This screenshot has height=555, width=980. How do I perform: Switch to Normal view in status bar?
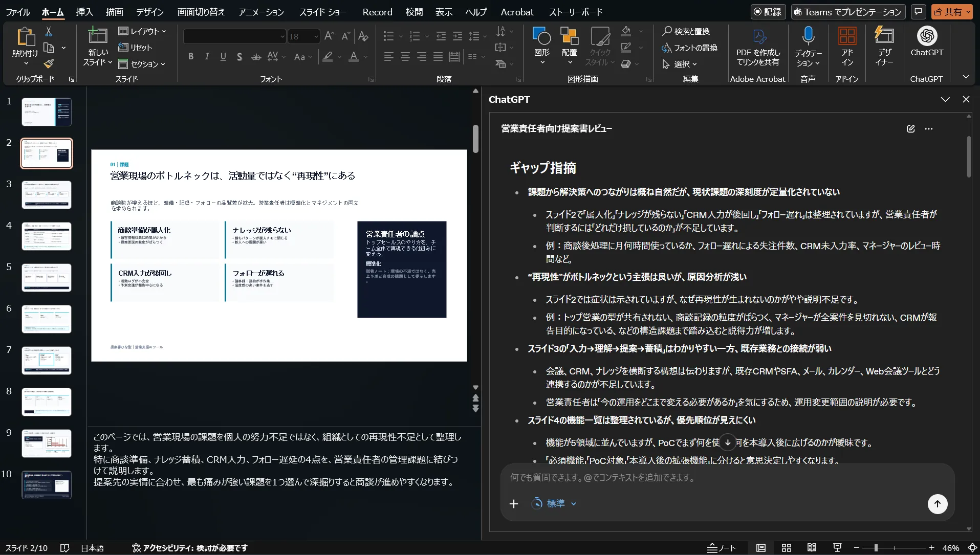tap(761, 548)
